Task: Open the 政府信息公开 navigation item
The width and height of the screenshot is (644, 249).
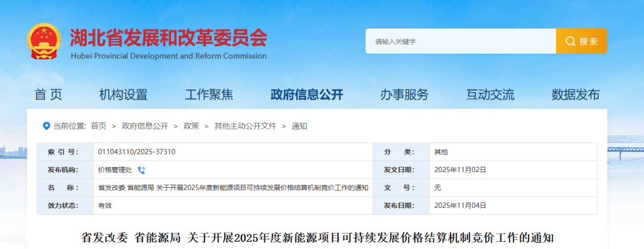Action: tap(307, 95)
